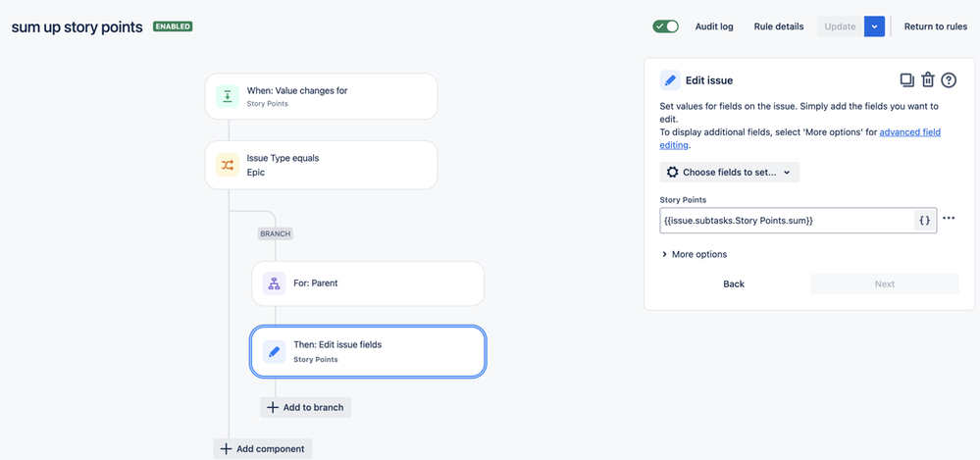The height and width of the screenshot is (460, 980).
Task: Open three-dot menu beside Story Points
Action: point(949,218)
